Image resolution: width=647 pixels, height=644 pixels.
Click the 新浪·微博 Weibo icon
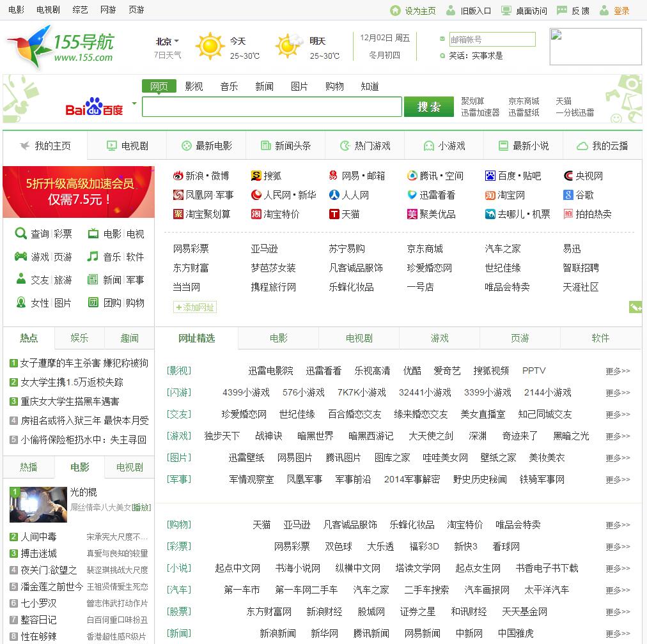178,176
